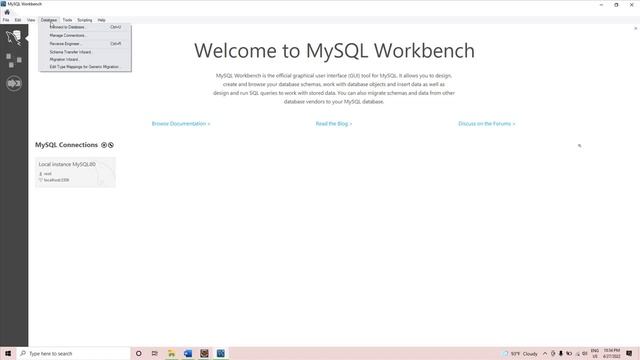
Task: Open the File menu
Action: tap(6, 20)
